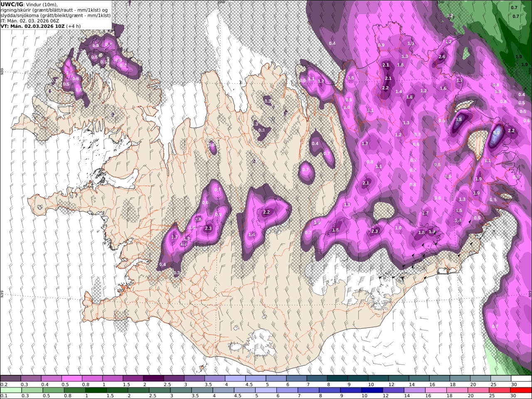Click the 0.1 label under the lower scale
The width and height of the screenshot is (532, 399).
click(x=4, y=396)
